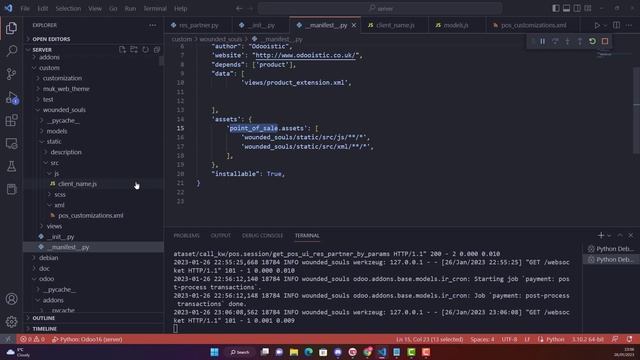The height and width of the screenshot is (360, 640).
Task: Open the Extensions view
Action: click(11, 120)
